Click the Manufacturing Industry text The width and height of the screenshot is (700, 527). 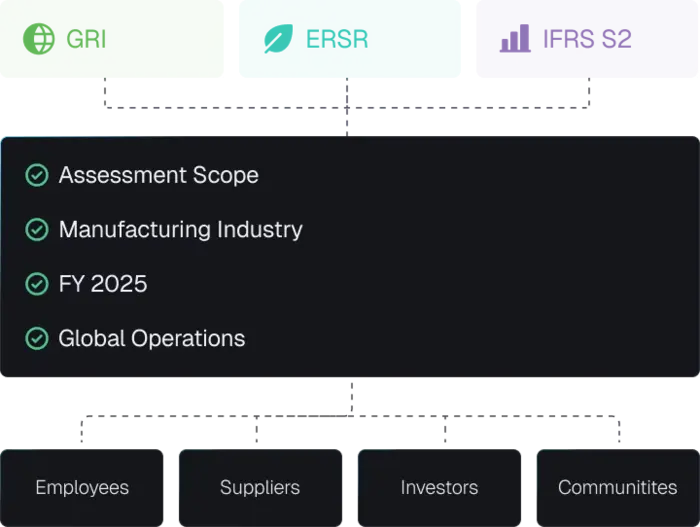(x=181, y=230)
